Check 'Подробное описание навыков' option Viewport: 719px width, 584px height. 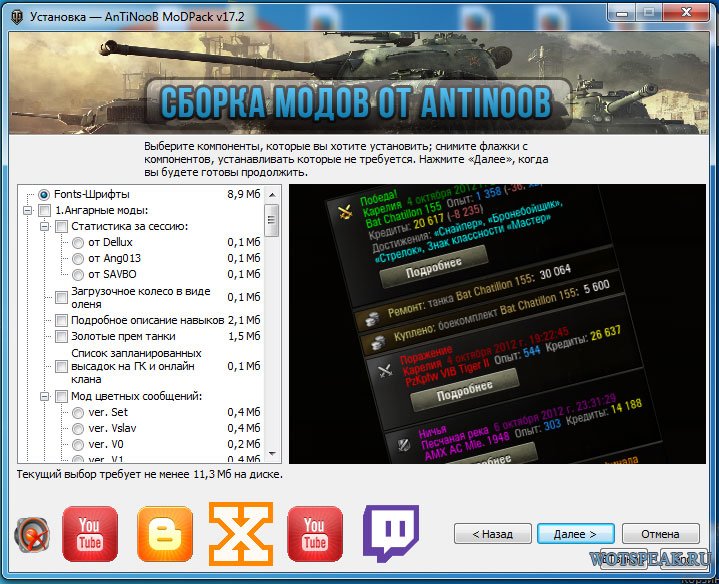point(62,320)
